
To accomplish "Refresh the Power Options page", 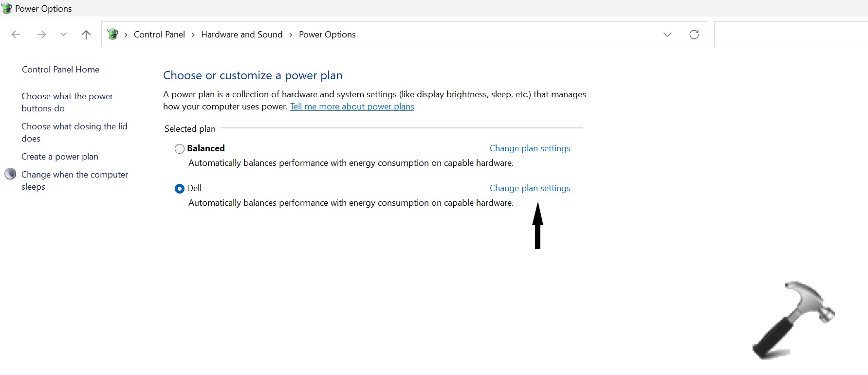I will pos(694,35).
